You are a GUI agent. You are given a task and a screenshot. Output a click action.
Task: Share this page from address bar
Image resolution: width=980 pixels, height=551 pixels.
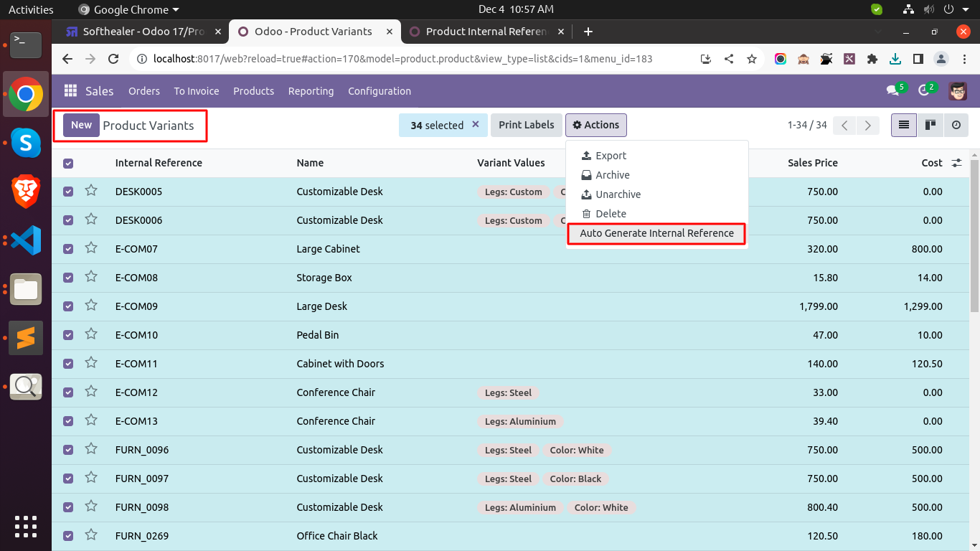coord(728,59)
